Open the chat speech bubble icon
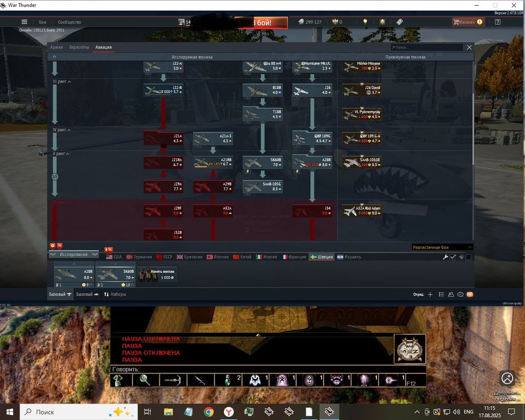Image resolution: width=525 pixels, height=420 pixels. pyautogui.click(x=460, y=294)
